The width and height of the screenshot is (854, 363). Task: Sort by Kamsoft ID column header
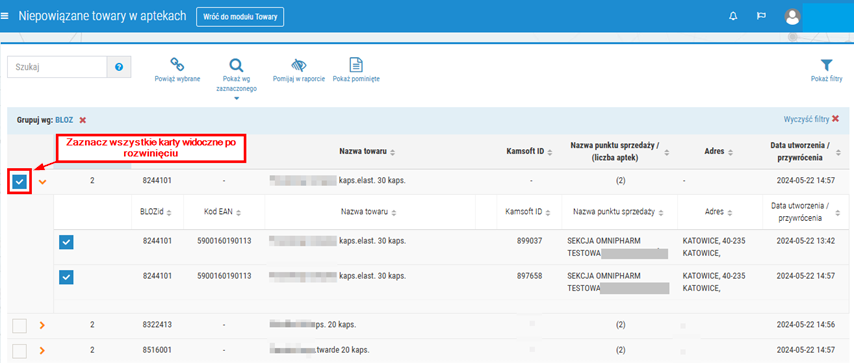point(529,152)
